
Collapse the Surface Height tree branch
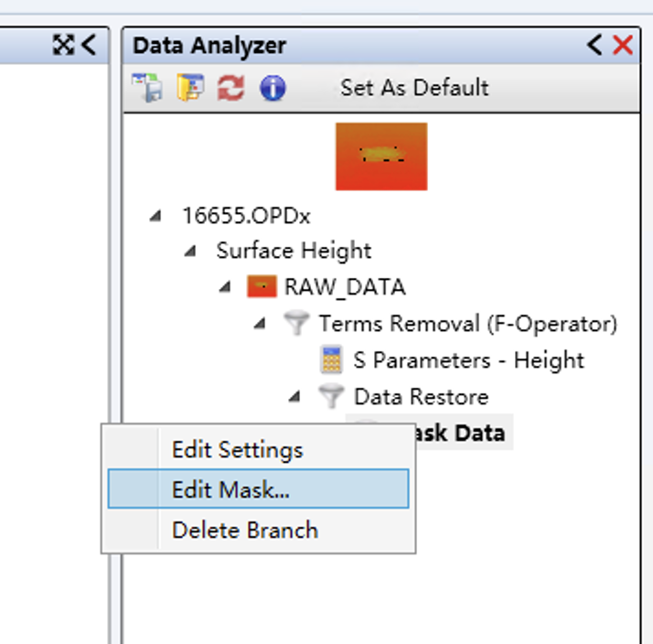[190, 252]
